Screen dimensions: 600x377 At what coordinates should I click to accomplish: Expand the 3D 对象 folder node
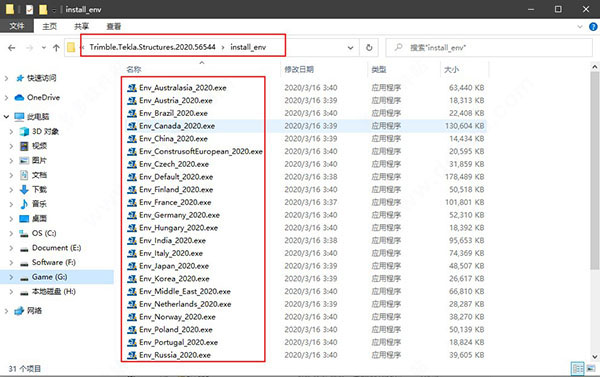[11, 131]
